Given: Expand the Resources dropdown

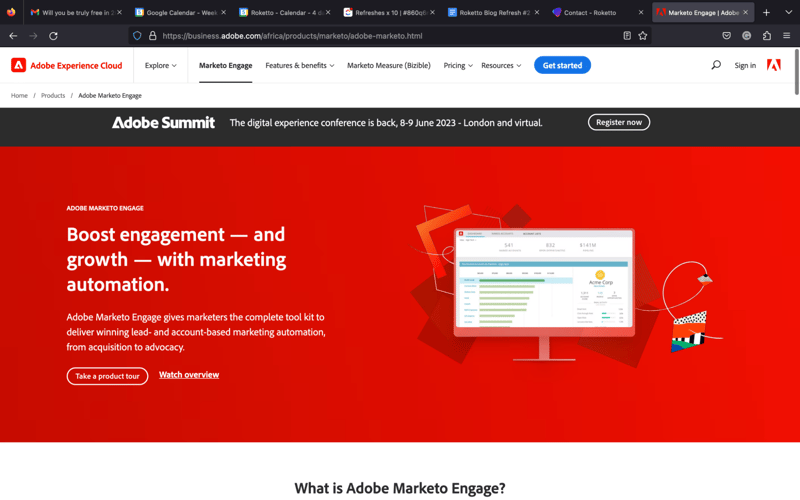Looking at the screenshot, I should [501, 65].
